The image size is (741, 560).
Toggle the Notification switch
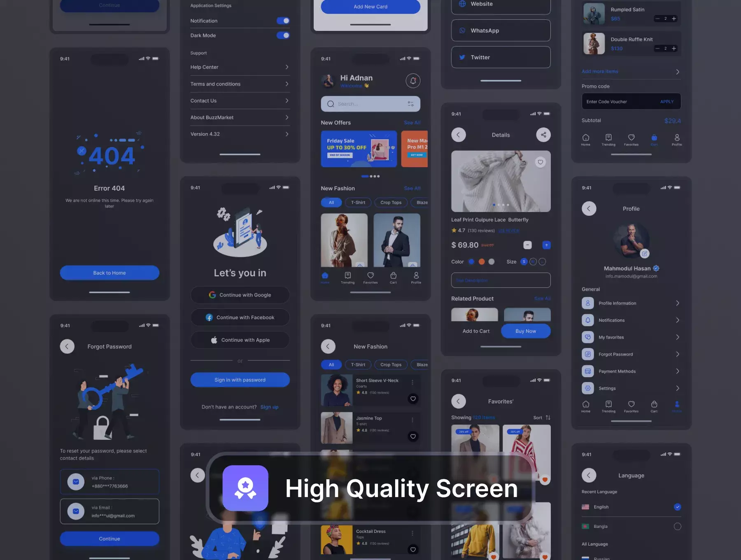coord(283,21)
